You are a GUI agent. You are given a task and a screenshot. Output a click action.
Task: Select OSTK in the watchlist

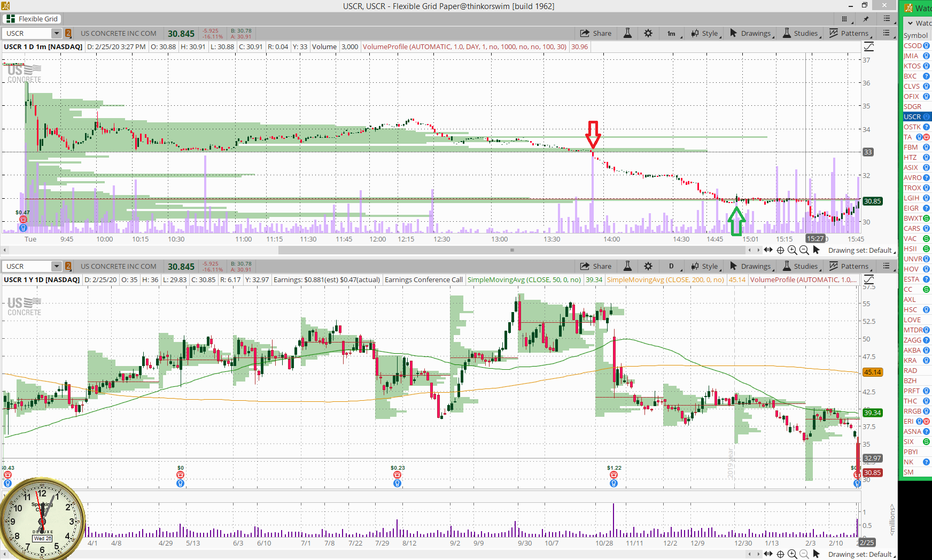click(x=912, y=127)
